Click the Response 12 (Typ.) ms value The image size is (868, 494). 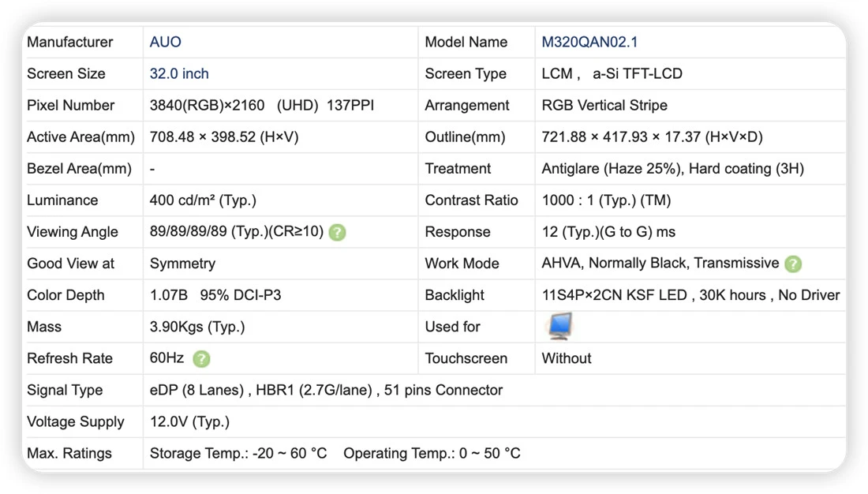608,232
